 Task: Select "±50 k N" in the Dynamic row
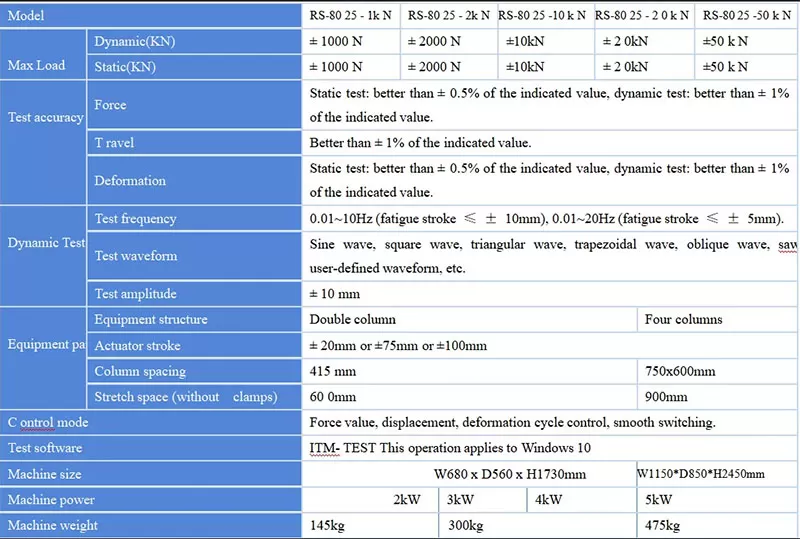(725, 41)
